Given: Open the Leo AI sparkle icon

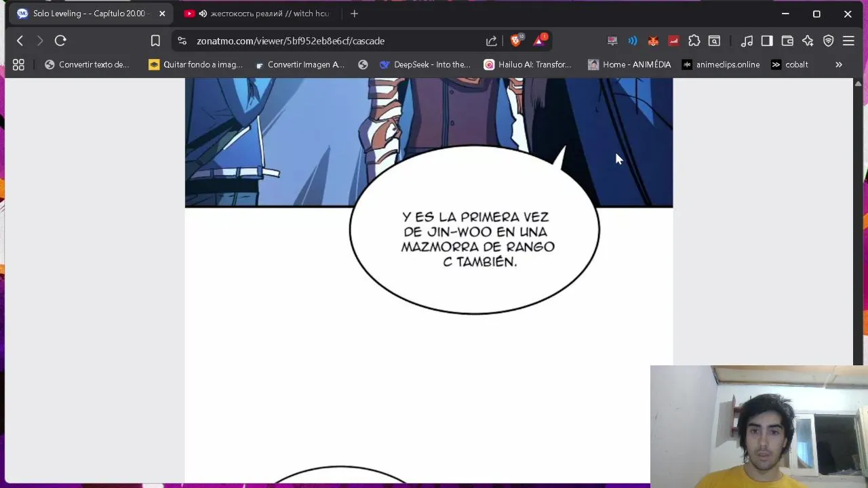Looking at the screenshot, I should (808, 41).
